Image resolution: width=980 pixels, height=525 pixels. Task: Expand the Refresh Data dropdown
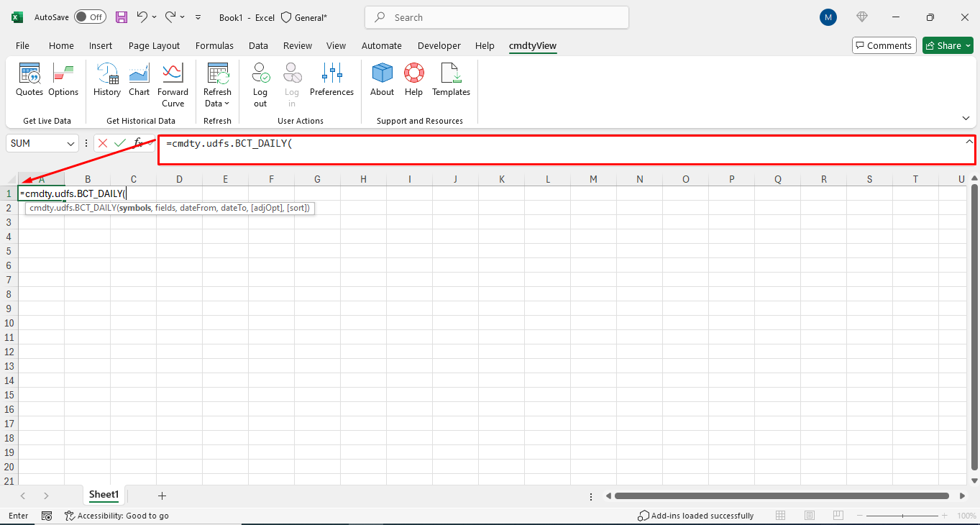217,85
